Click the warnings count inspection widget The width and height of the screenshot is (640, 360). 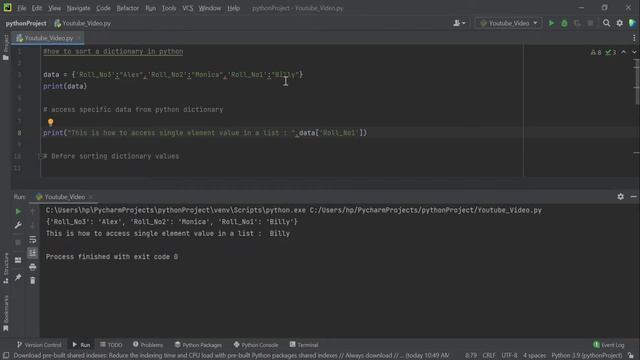point(596,52)
